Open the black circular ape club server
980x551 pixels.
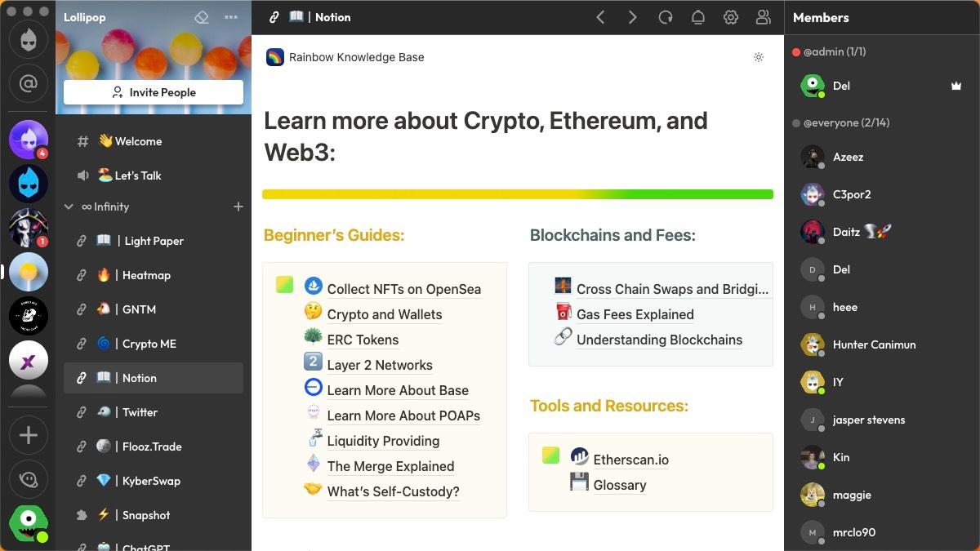(29, 316)
